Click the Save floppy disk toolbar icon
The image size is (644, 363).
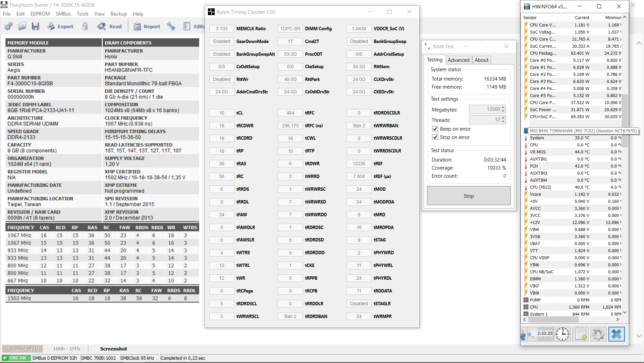coord(36,26)
